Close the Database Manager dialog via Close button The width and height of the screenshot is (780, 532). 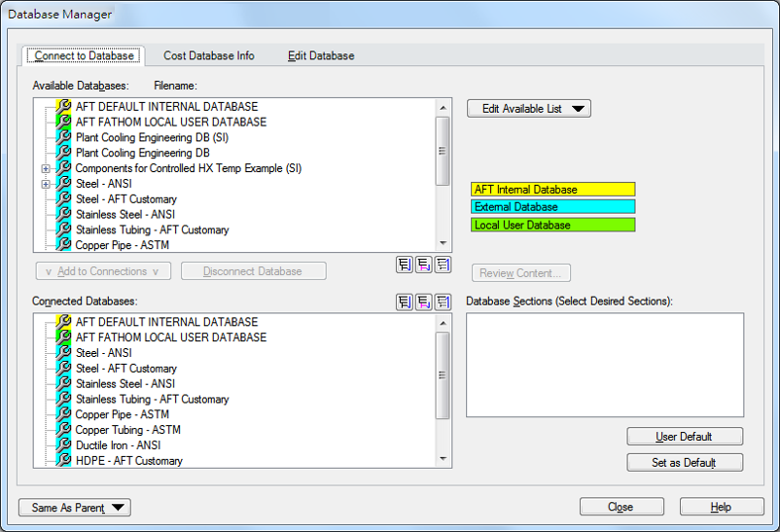(621, 507)
